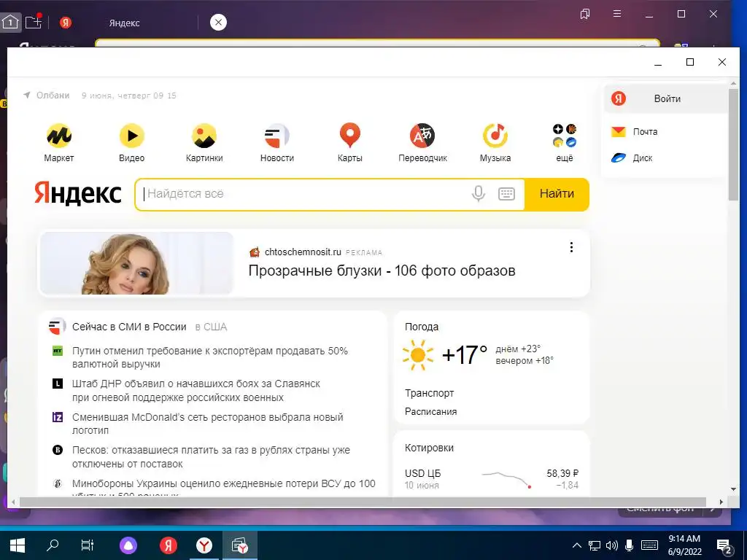Activate voice search microphone icon

[x=479, y=194]
